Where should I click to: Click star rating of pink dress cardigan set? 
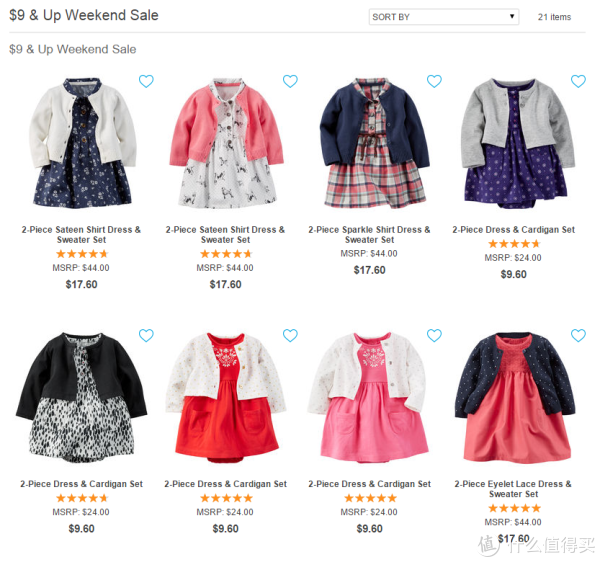[370, 498]
